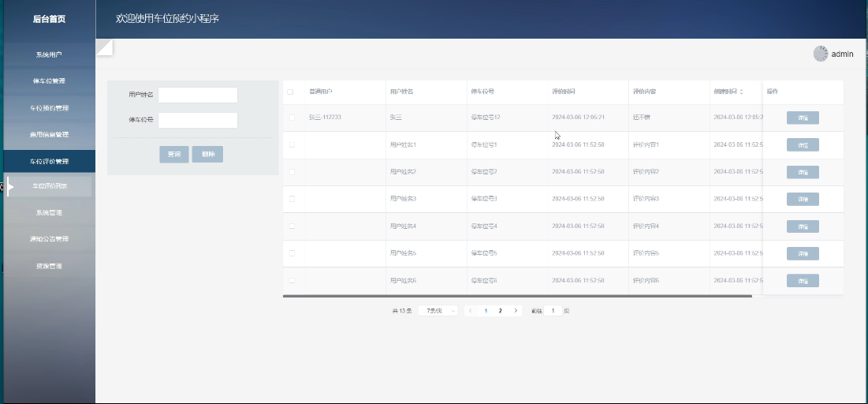The height and width of the screenshot is (404, 868).
Task: Open the 7条/页 page size dropdown
Action: point(438,311)
